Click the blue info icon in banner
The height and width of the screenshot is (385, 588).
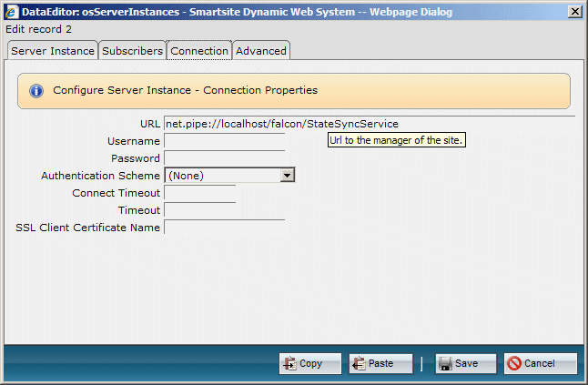pos(36,91)
